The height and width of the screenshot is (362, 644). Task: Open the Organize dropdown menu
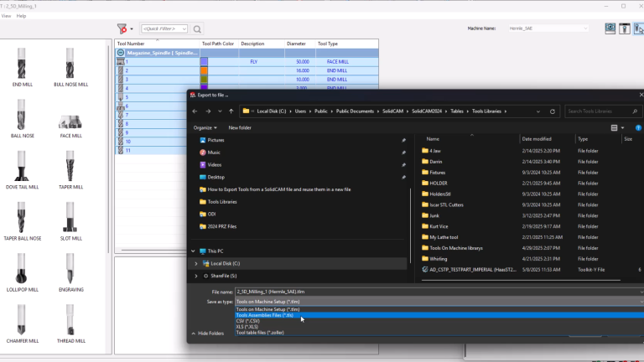click(x=205, y=127)
